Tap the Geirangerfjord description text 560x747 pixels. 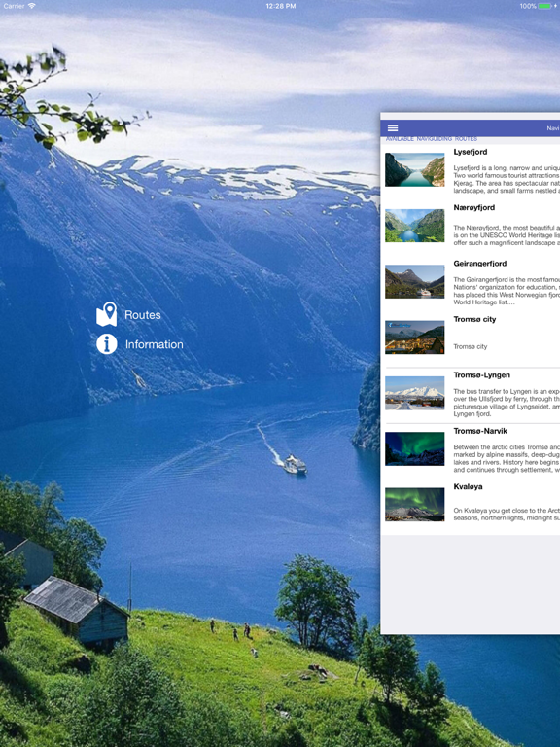point(507,291)
